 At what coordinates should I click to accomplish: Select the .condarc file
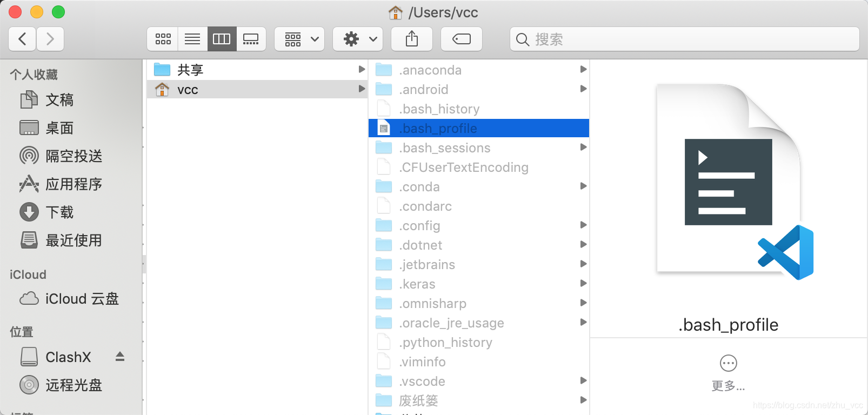tap(479, 206)
